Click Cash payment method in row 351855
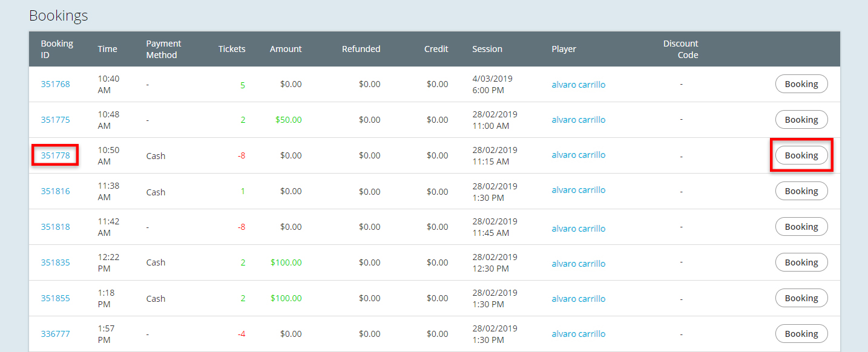Viewport: 868px width, 352px height. click(x=156, y=299)
